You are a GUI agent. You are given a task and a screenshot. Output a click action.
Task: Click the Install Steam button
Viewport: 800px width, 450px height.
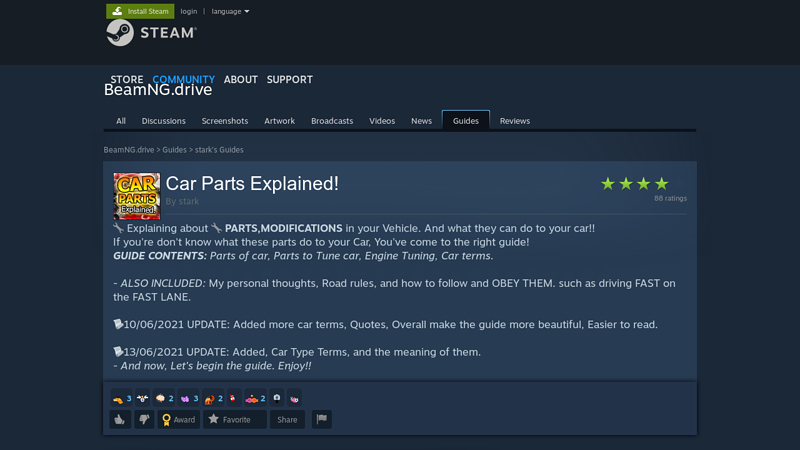[140, 11]
